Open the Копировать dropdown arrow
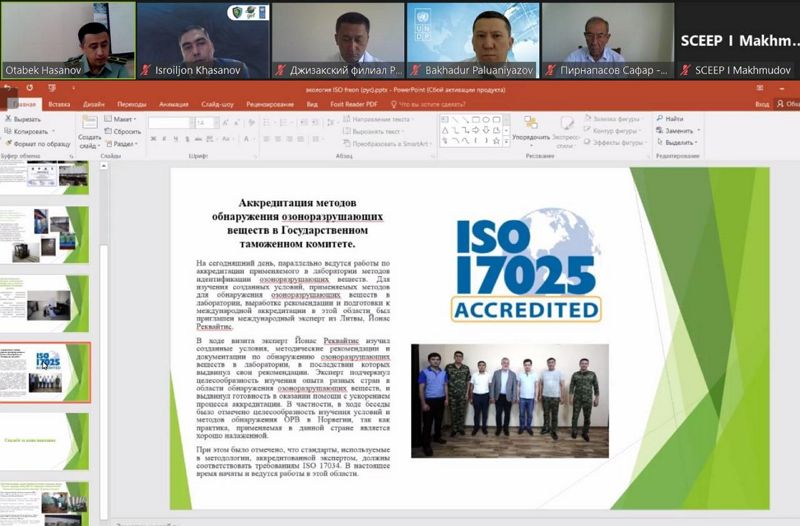800x526 pixels. point(54,132)
